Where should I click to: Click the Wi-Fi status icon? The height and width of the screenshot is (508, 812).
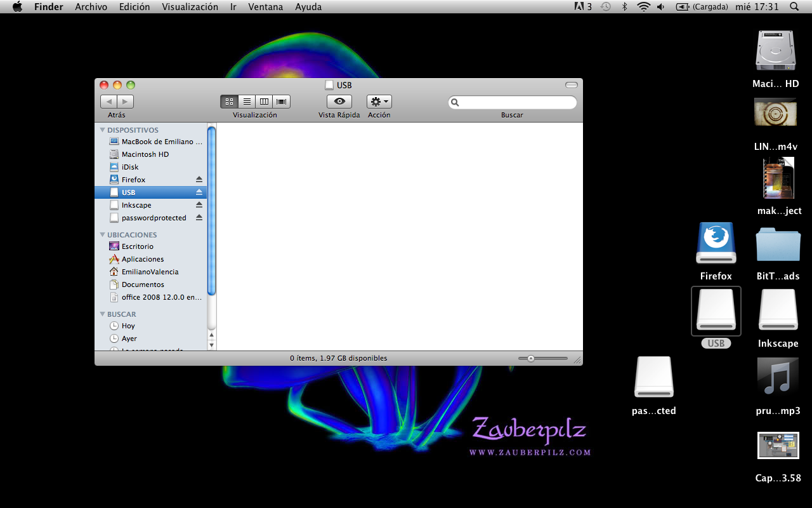coord(644,7)
